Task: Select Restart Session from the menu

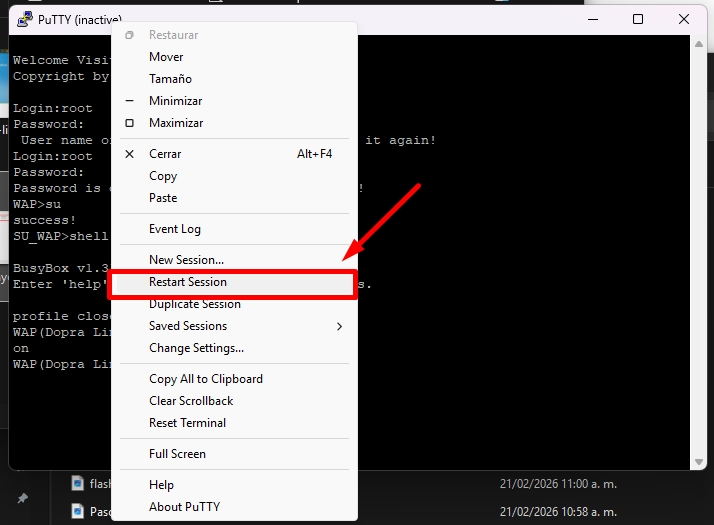Action: 187,282
